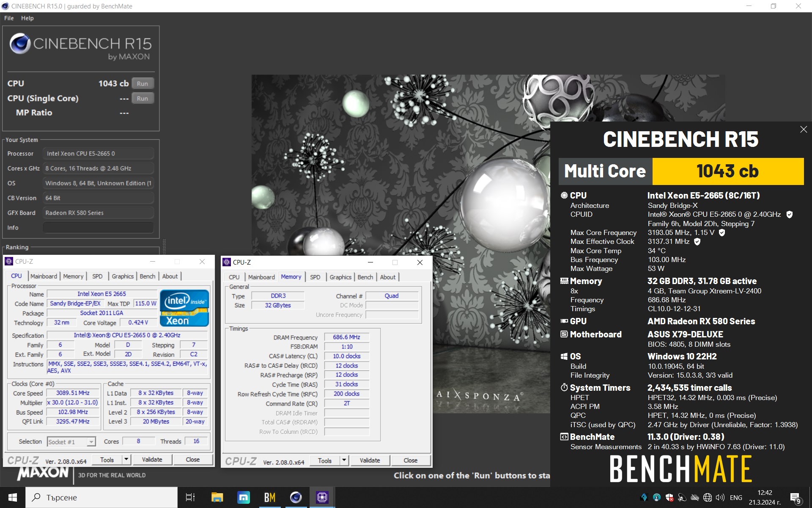Switch to Cinebench taskbar icon

[x=296, y=497]
